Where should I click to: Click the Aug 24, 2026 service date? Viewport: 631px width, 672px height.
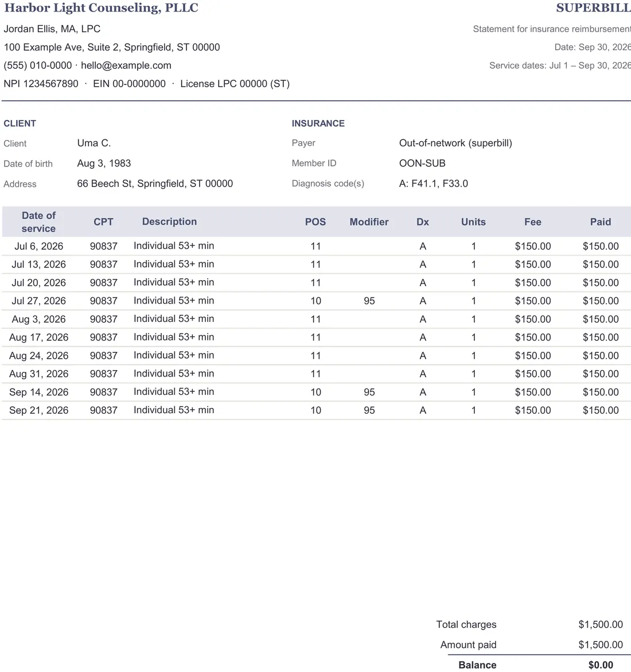[38, 356]
